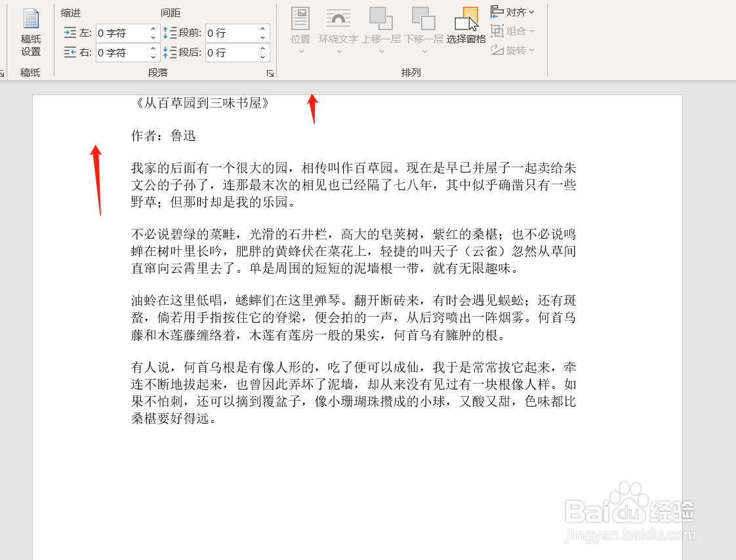This screenshot has height=560, width=736.
Task: Click the line 野草；但那时却是我的乐园
Action: point(214,203)
